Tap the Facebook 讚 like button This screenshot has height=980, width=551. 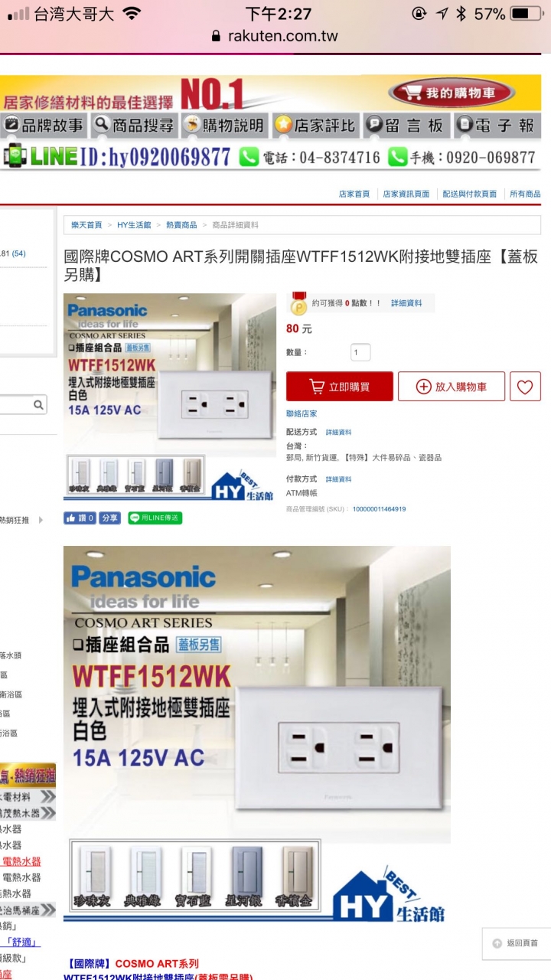point(80,518)
